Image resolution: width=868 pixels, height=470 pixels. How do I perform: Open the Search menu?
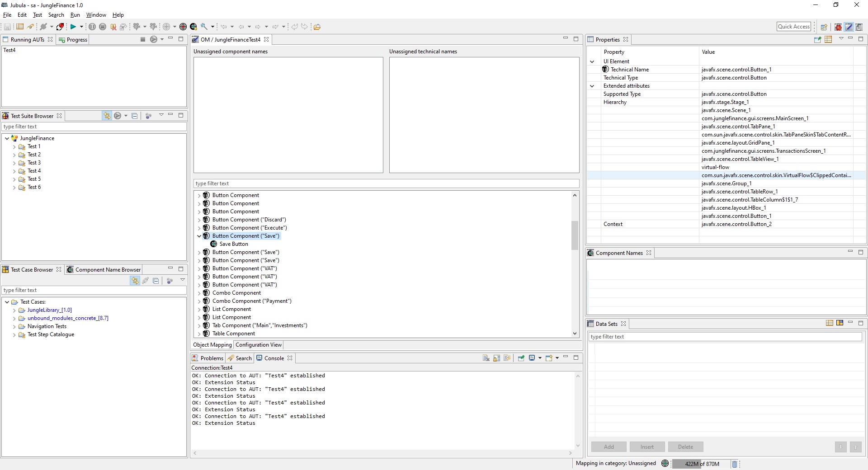click(56, 15)
